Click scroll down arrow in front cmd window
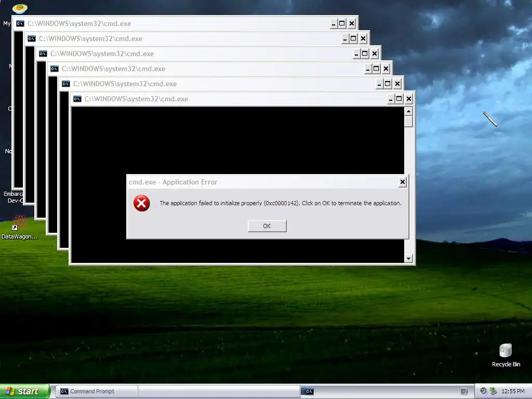Viewport: 532px width, 399px height. (x=408, y=259)
